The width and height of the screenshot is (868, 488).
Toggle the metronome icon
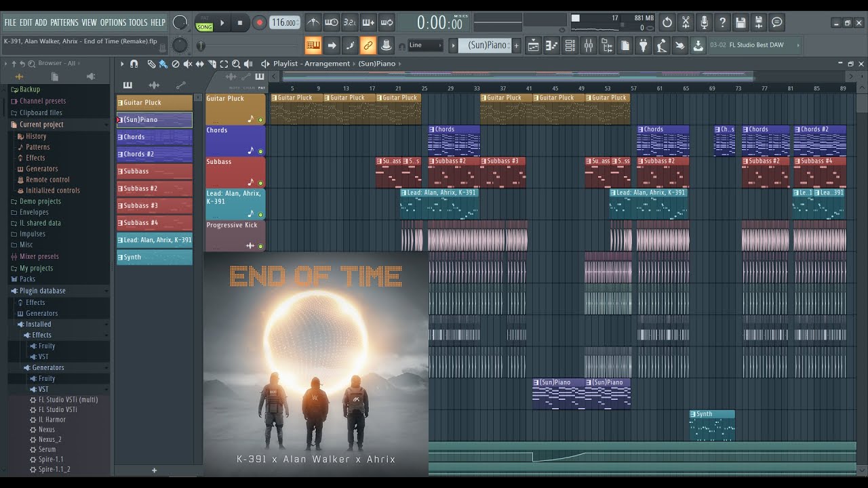pos(313,22)
